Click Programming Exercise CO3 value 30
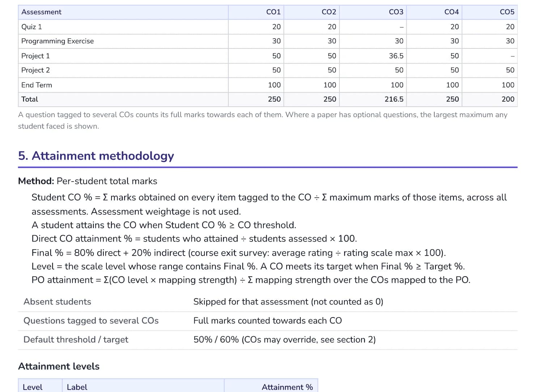Image resolution: width=545 pixels, height=392 pixels. (399, 41)
